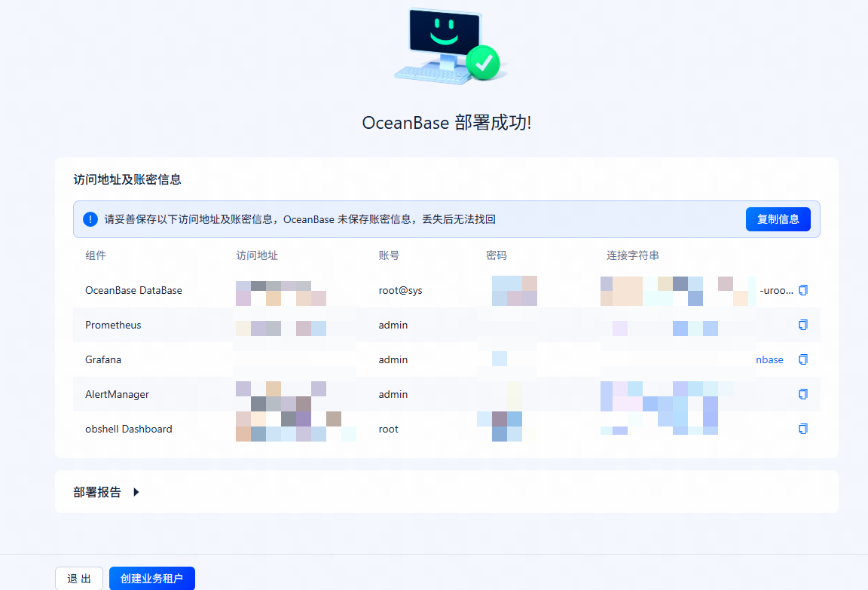Copy the AlertManager connection info
This screenshot has height=590, width=868.
(803, 394)
